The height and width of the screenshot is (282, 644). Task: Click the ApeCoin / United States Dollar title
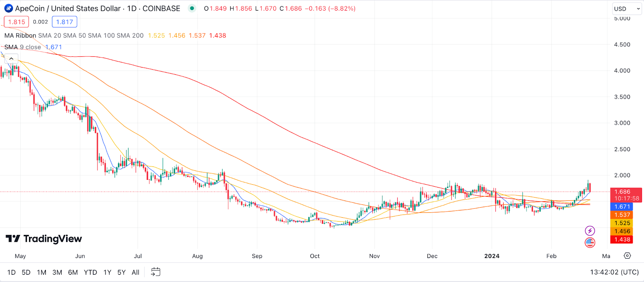pos(68,8)
